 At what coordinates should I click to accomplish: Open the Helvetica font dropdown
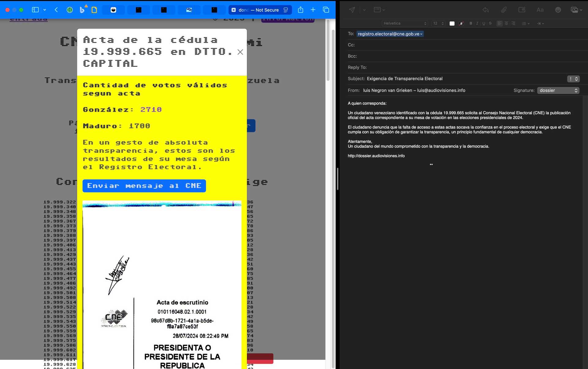[405, 23]
